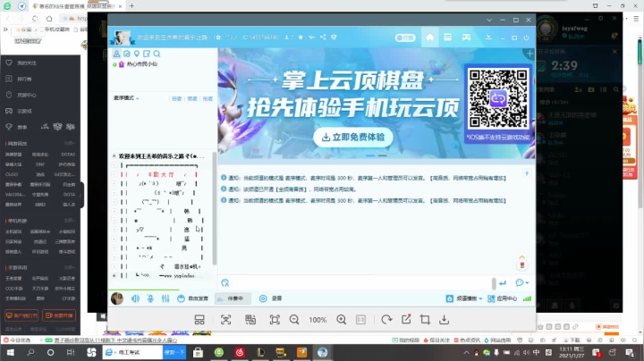Open a new browser tab with plus button
This screenshot has height=361, width=644.
click(131, 6)
